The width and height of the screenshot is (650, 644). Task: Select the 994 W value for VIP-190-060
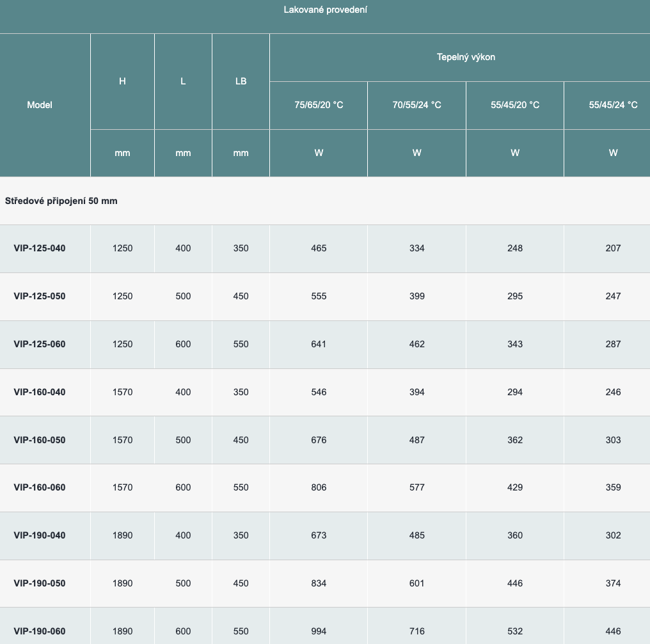click(319, 631)
